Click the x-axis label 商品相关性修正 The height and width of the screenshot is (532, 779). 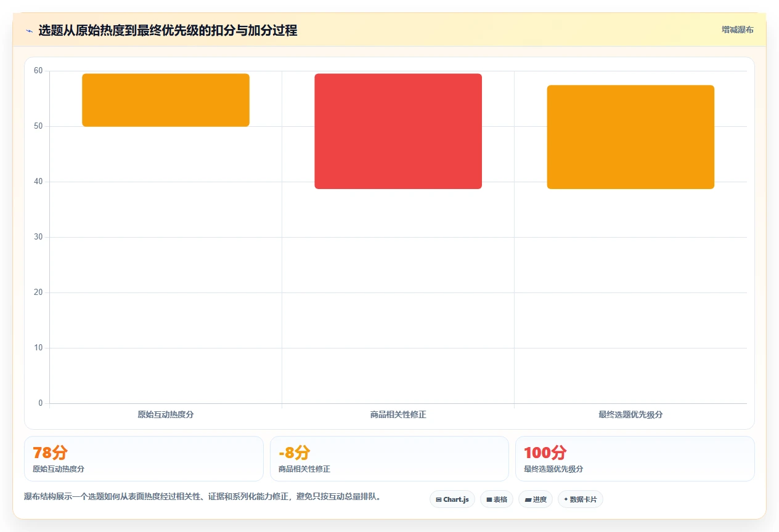tap(398, 415)
